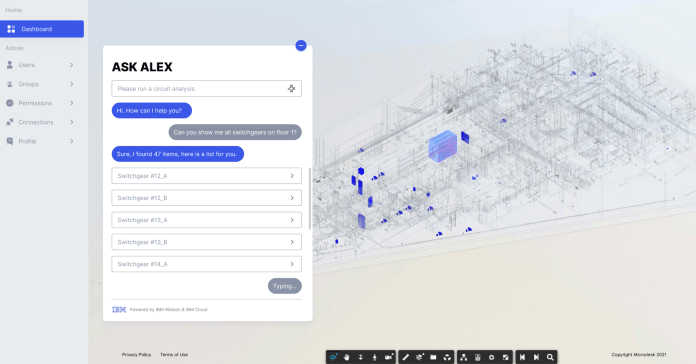This screenshot has width=696, height=364.
Task: Open the Camera interactions tool
Action: pos(389,357)
